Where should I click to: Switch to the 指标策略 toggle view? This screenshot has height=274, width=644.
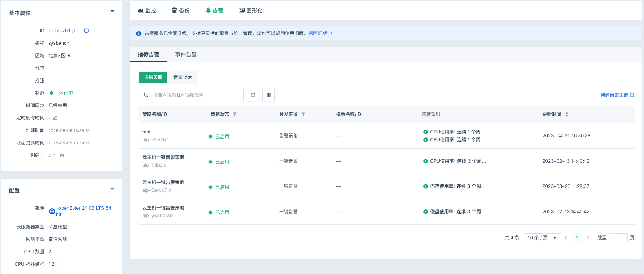(153, 77)
